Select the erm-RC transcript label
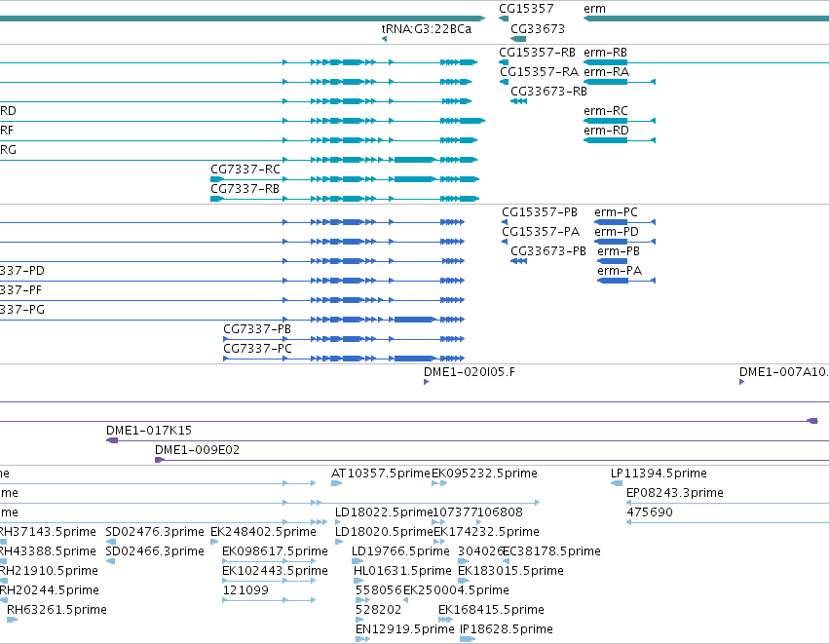Viewport: 829px width, 644px height. [606, 111]
